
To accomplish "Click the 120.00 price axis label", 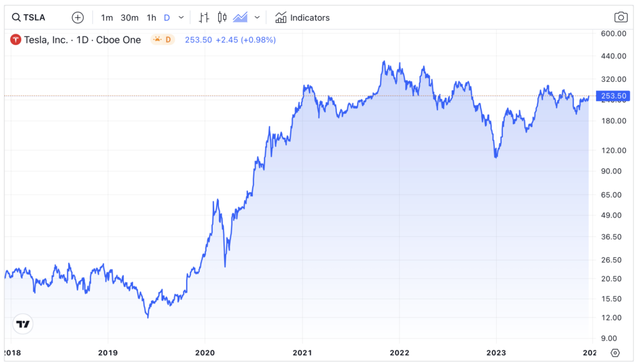I will [614, 151].
